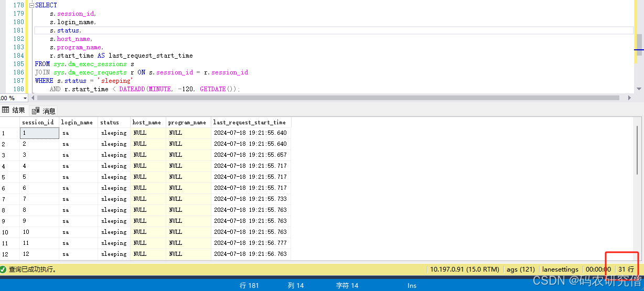Screen dimensions: 644x291
Task: Select result row header number 1
Action: coord(9,133)
